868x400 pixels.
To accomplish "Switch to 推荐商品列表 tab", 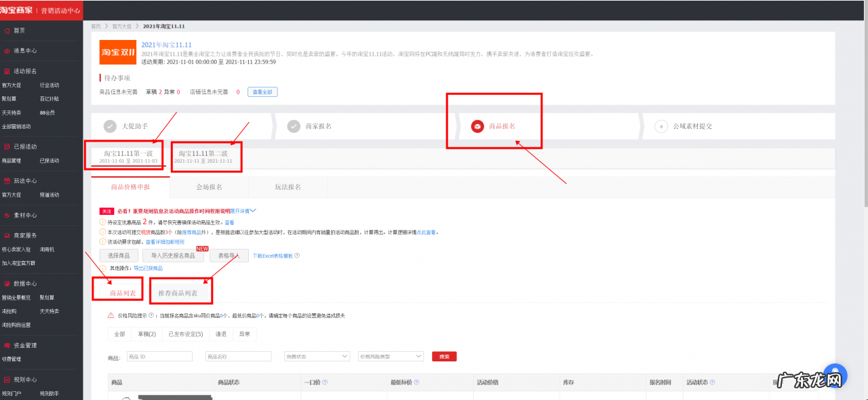I will pos(178,294).
